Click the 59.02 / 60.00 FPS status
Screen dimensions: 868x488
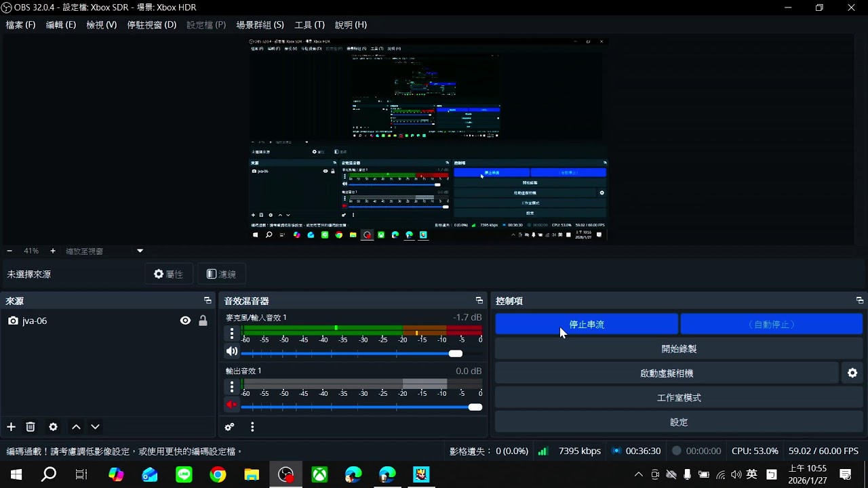tap(823, 451)
